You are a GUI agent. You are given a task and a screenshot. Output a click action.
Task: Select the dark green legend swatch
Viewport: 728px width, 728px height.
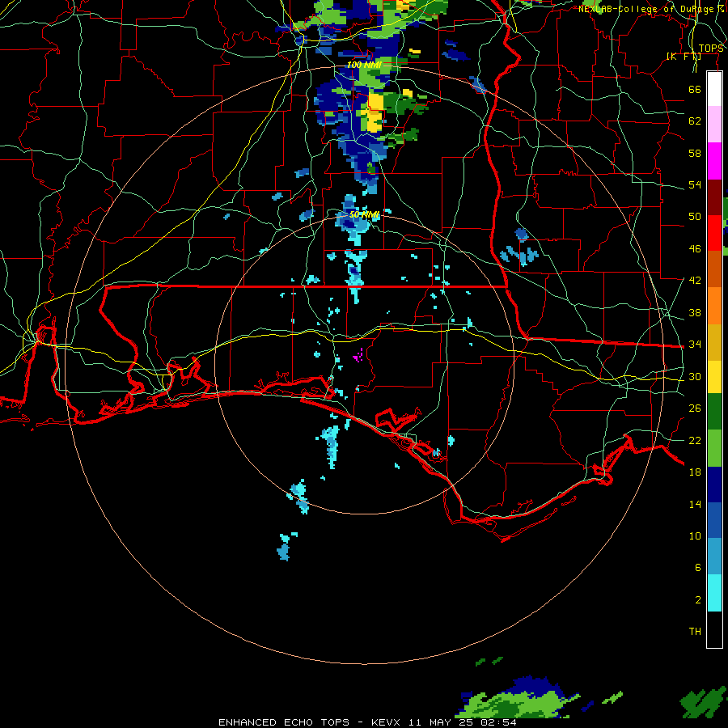pos(714,412)
